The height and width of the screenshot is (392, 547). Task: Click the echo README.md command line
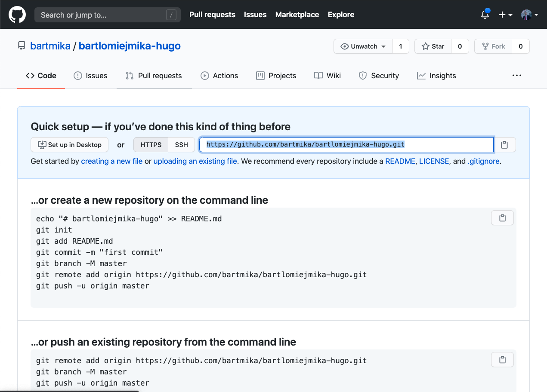129,219
